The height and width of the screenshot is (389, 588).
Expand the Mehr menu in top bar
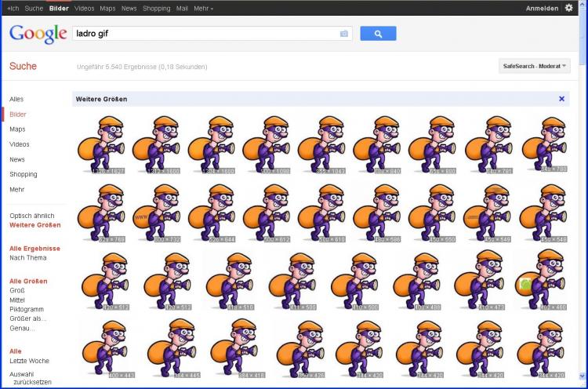click(x=203, y=8)
